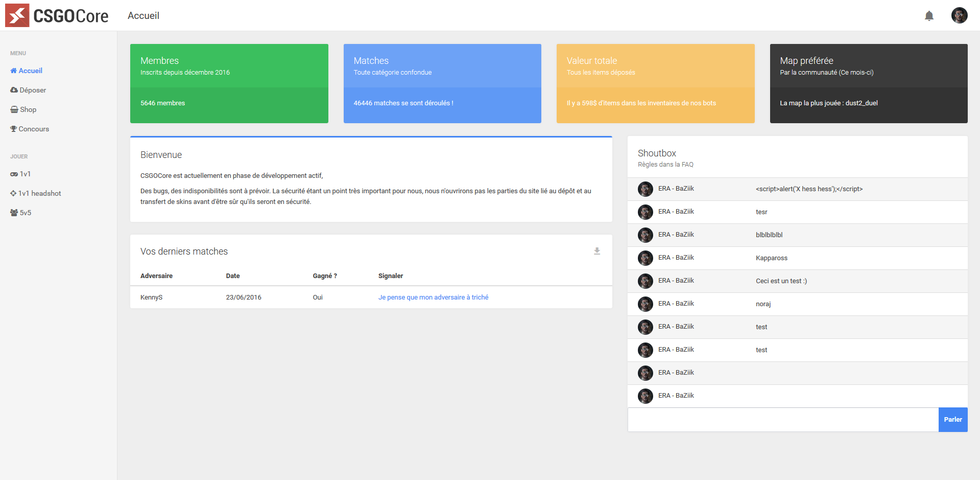Focus the shoutbox message input field
The width and height of the screenshot is (980, 480).
click(783, 420)
